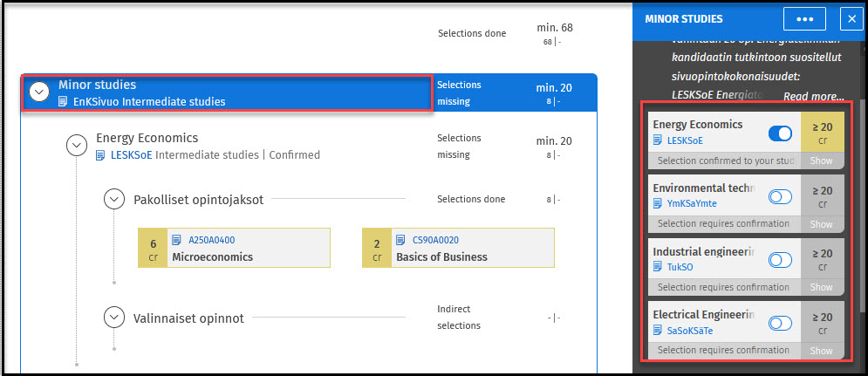Click document icon beside EnKSivuo Intermediate studies
This screenshot has height=376, width=868.
click(64, 102)
